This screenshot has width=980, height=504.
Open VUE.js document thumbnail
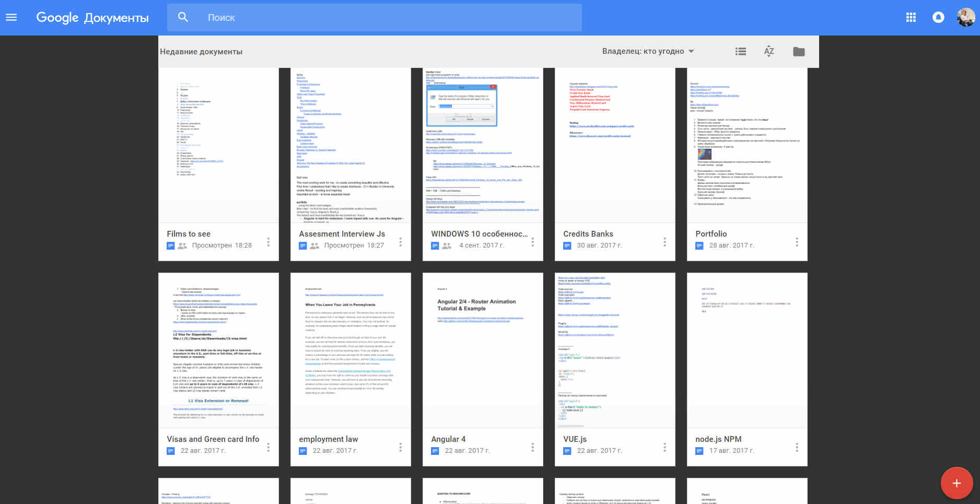(615, 350)
